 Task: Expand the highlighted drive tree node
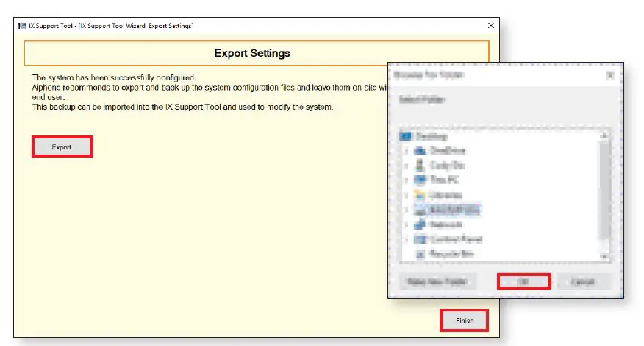[x=407, y=211]
